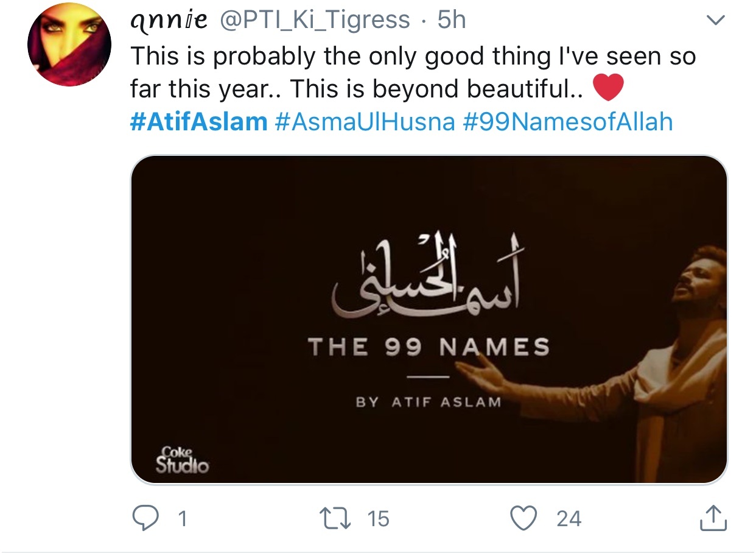This screenshot has height=553, width=756.
Task: Open the tweet options chevron menu
Action: click(716, 21)
